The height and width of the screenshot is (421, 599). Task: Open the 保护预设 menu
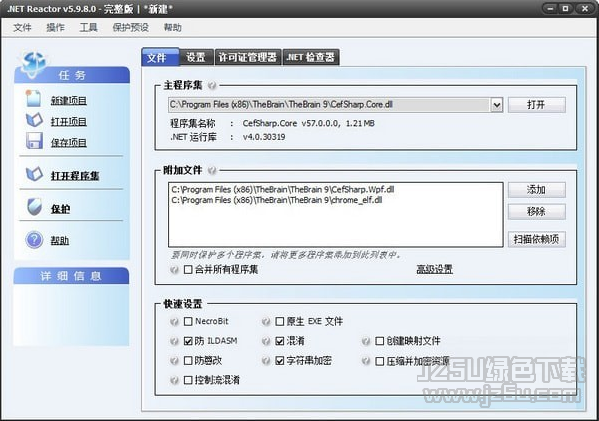131,28
